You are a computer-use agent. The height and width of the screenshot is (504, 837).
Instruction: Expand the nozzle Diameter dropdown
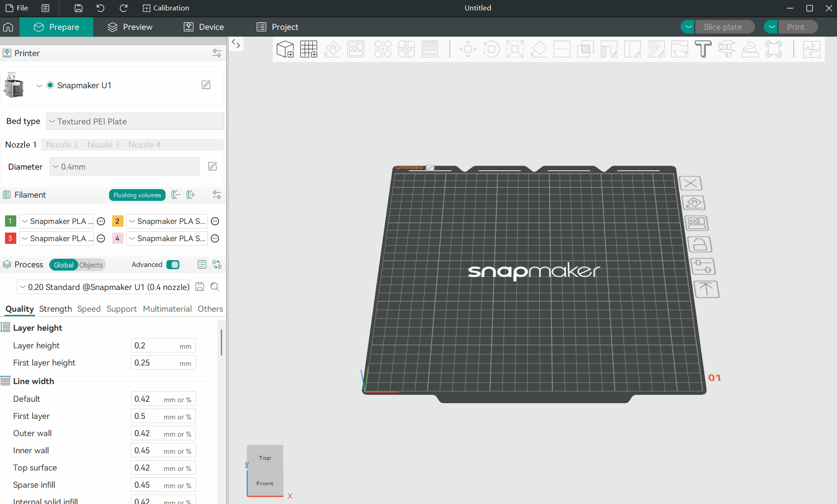click(124, 166)
